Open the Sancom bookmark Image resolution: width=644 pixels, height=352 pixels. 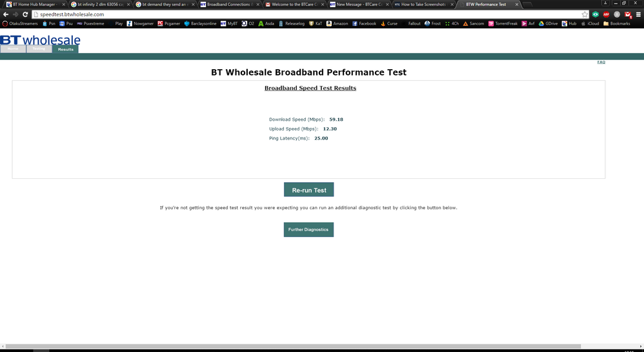pyautogui.click(x=474, y=24)
